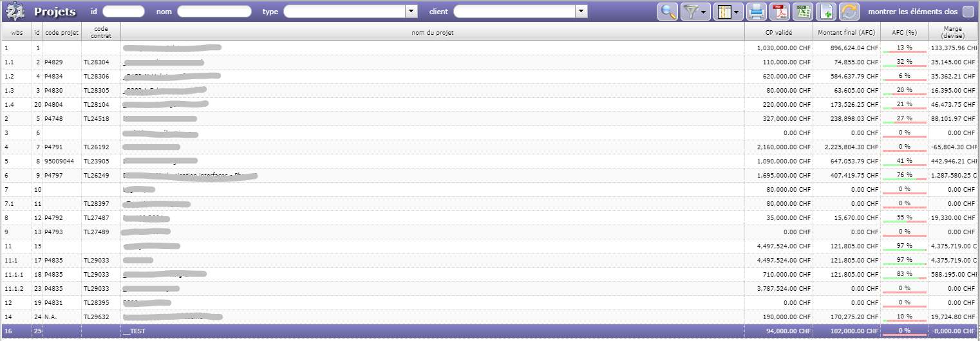Sort by the code contrat column header
The image size is (980, 341).
pyautogui.click(x=101, y=32)
